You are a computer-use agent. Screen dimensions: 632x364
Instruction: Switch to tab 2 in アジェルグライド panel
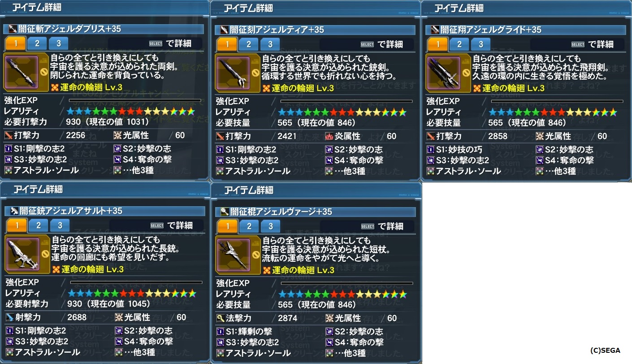[x=459, y=44]
